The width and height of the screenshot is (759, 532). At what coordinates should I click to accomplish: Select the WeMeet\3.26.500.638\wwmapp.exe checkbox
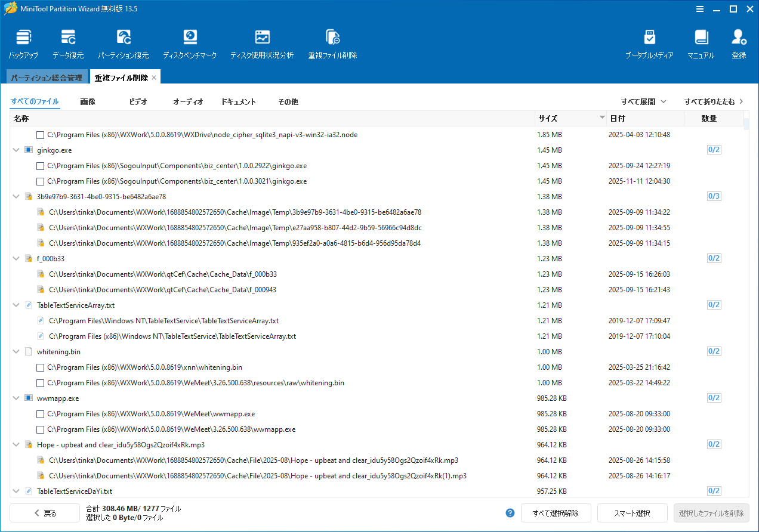coord(41,429)
